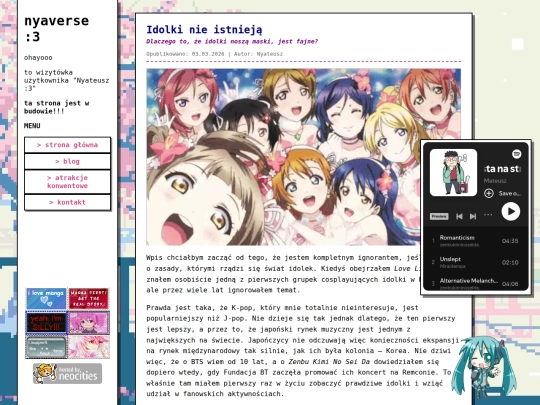Click the playlist author name Mateusz
Screen dimensions: 540x405
[x=495, y=180]
